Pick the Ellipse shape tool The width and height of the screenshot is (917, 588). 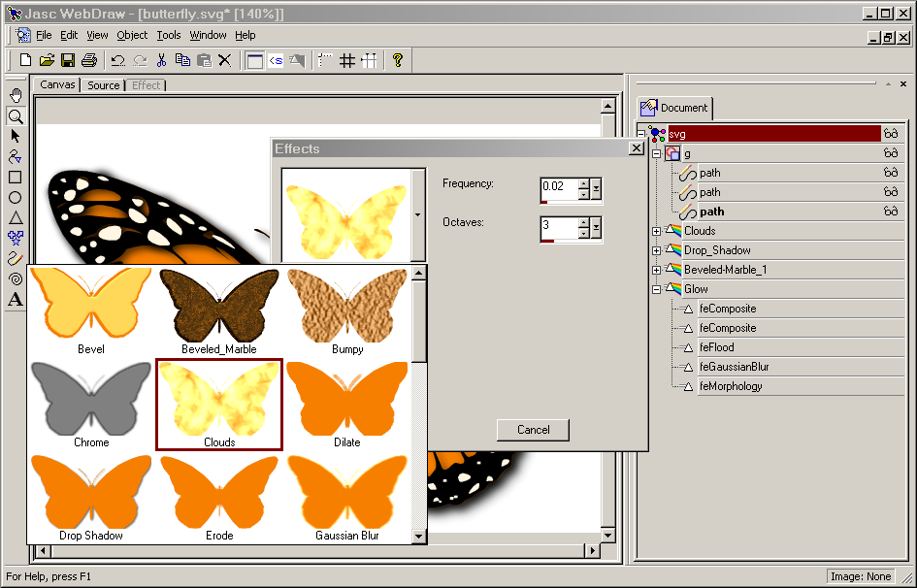16,197
